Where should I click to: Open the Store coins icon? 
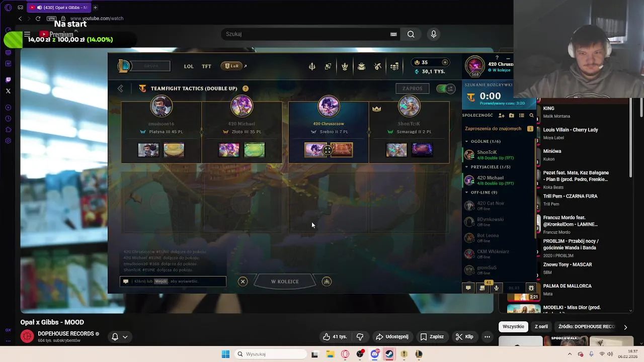395,66
